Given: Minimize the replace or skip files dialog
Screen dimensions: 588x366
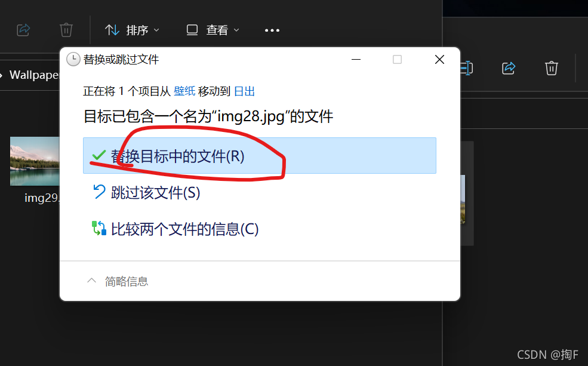Looking at the screenshot, I should (356, 59).
